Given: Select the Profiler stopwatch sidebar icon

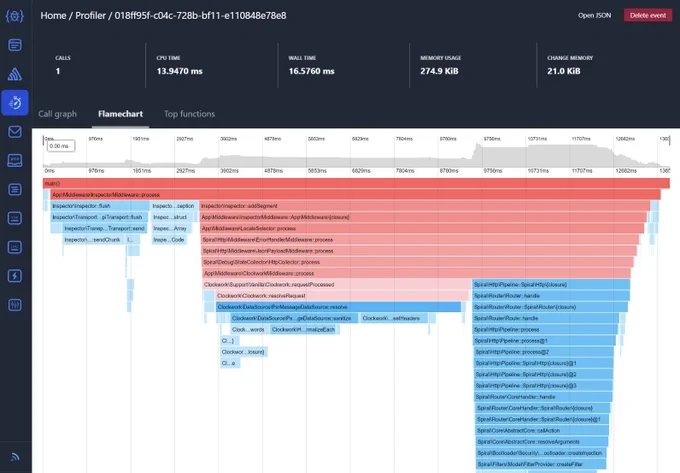Looking at the screenshot, I should tap(15, 103).
